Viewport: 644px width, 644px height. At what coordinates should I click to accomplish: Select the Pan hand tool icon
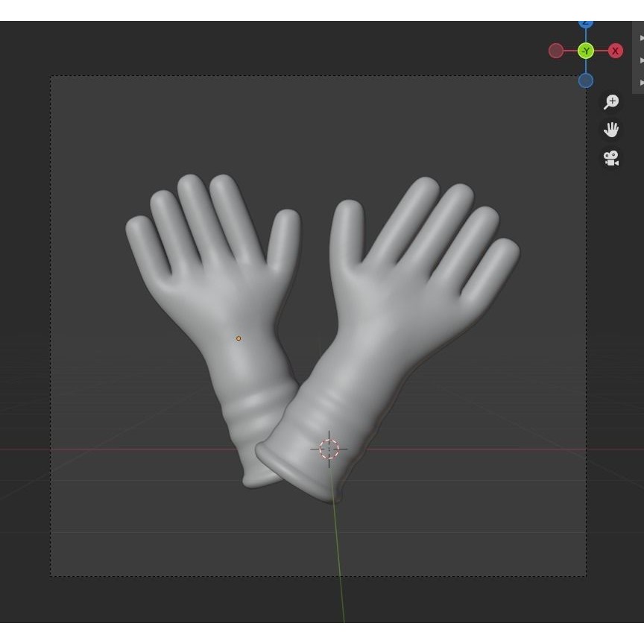click(611, 129)
